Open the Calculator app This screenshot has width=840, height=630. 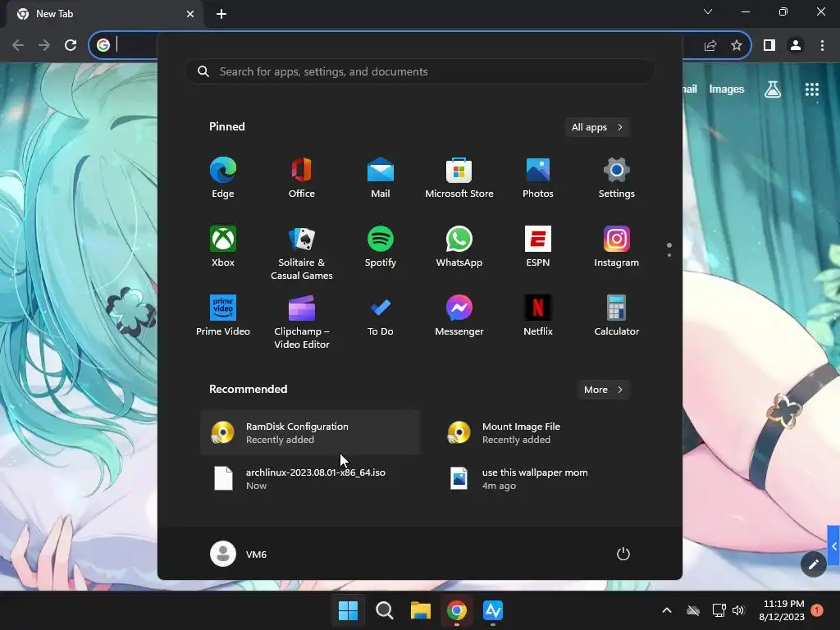(x=617, y=316)
